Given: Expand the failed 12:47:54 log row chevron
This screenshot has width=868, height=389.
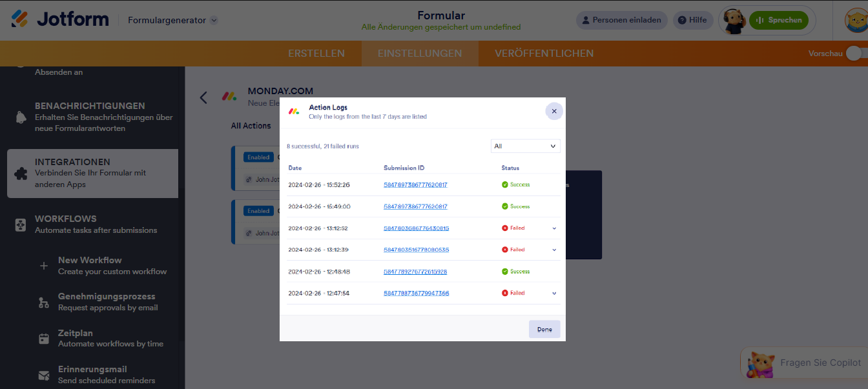Looking at the screenshot, I should [554, 293].
